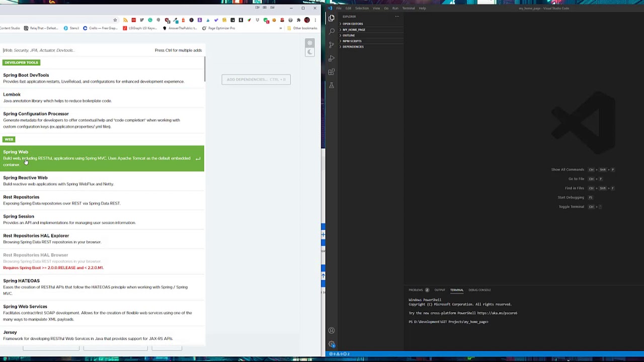The image size is (644, 362).
Task: Open the VS Code Search view icon
Action: coord(331,31)
